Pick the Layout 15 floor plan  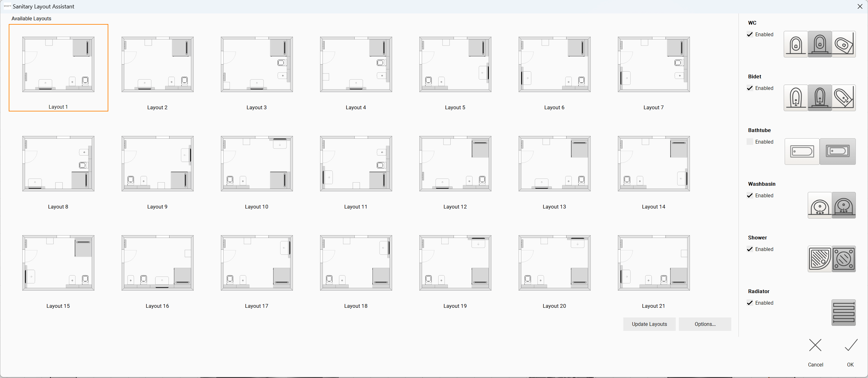click(x=58, y=263)
